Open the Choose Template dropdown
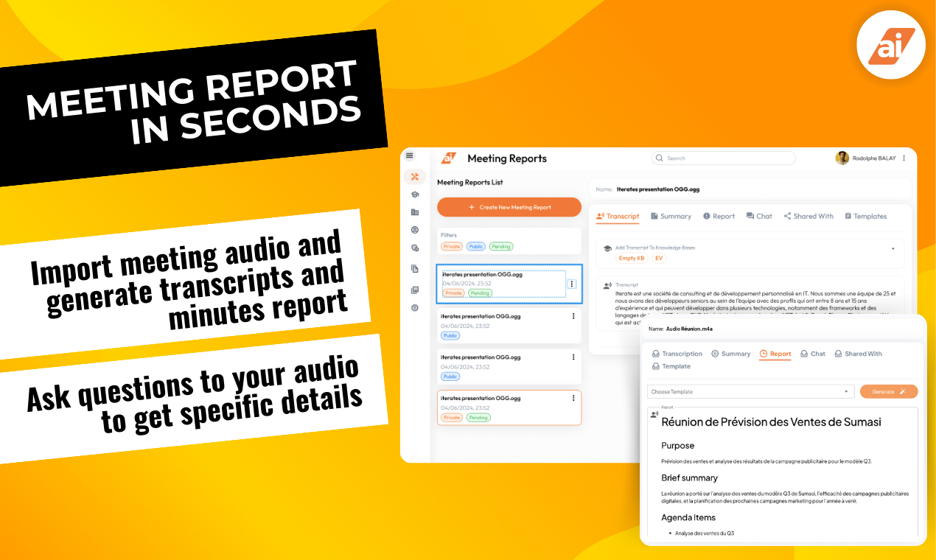This screenshot has width=936, height=560. point(751,392)
